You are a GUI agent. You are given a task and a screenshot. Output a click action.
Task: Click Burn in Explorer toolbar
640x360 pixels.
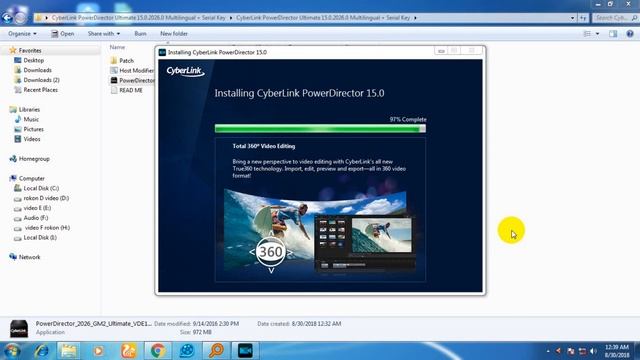140,33
